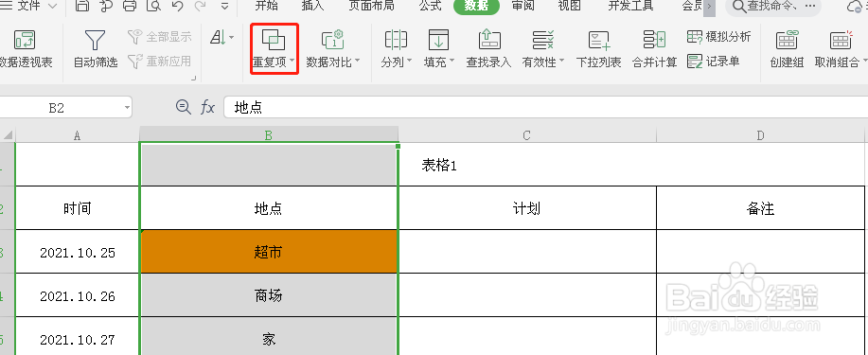The width and height of the screenshot is (868, 355).
Task: Click the 创建组 group icon
Action: click(x=787, y=41)
